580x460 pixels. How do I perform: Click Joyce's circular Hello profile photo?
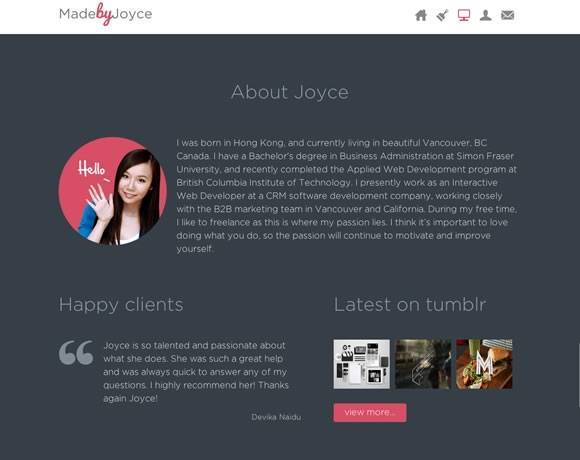coord(112,191)
